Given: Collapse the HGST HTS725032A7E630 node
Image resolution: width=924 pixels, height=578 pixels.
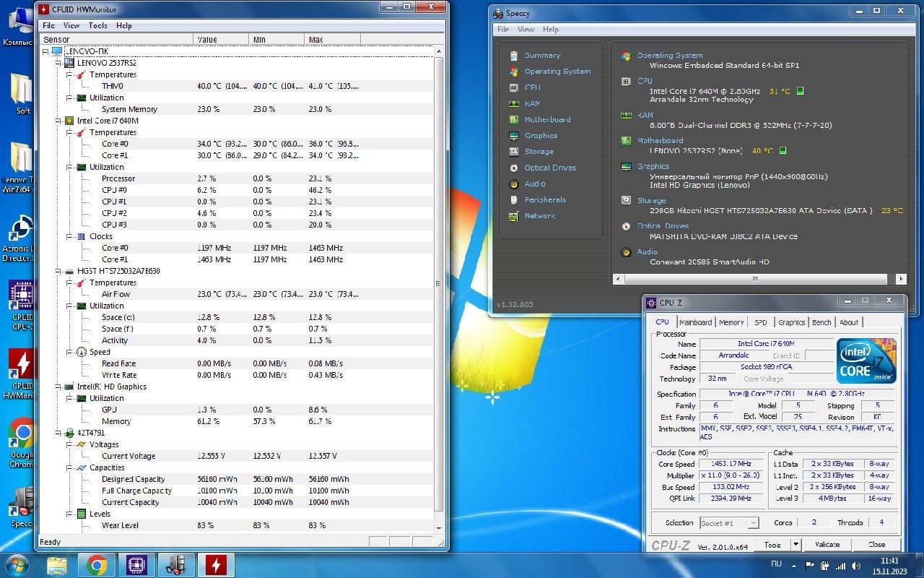Looking at the screenshot, I should (58, 271).
